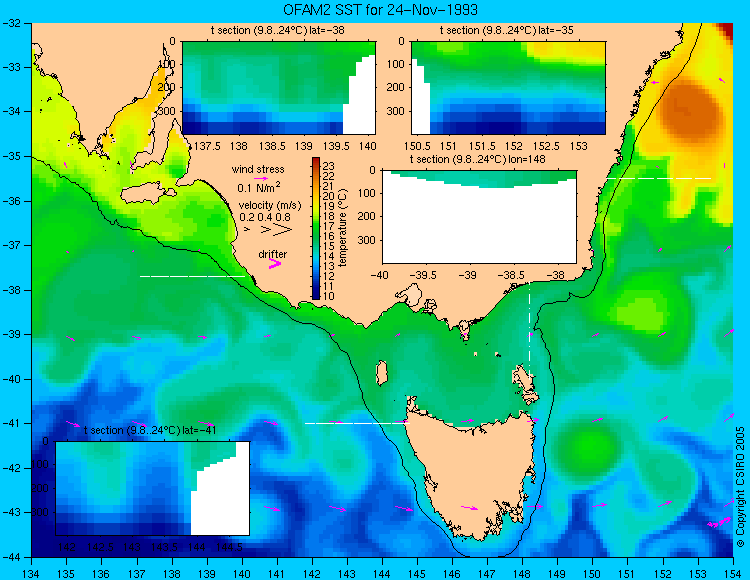The image size is (750, 580).
Task: Click the '0.1 N/m²' wind stress value
Action: click(x=259, y=187)
